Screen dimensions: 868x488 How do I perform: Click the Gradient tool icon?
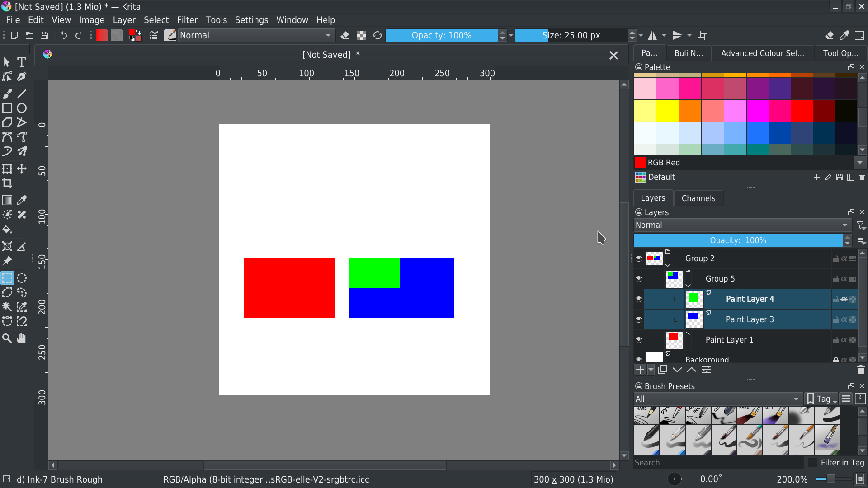7,200
